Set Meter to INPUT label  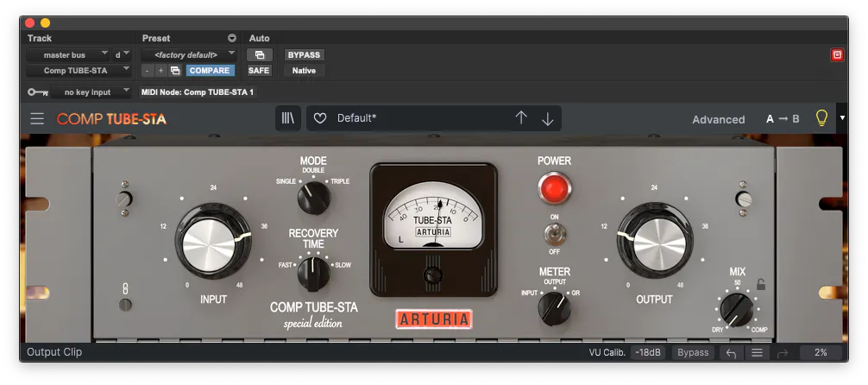click(530, 293)
